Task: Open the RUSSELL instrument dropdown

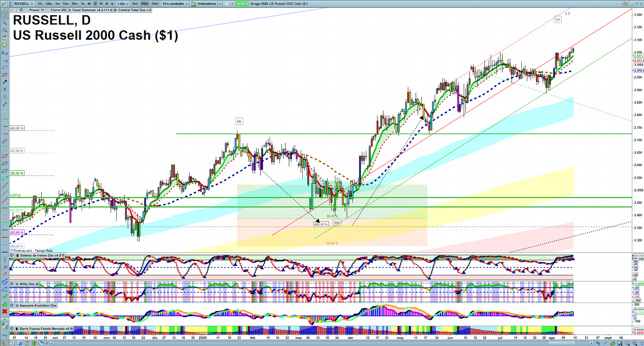Action: click(24, 4)
